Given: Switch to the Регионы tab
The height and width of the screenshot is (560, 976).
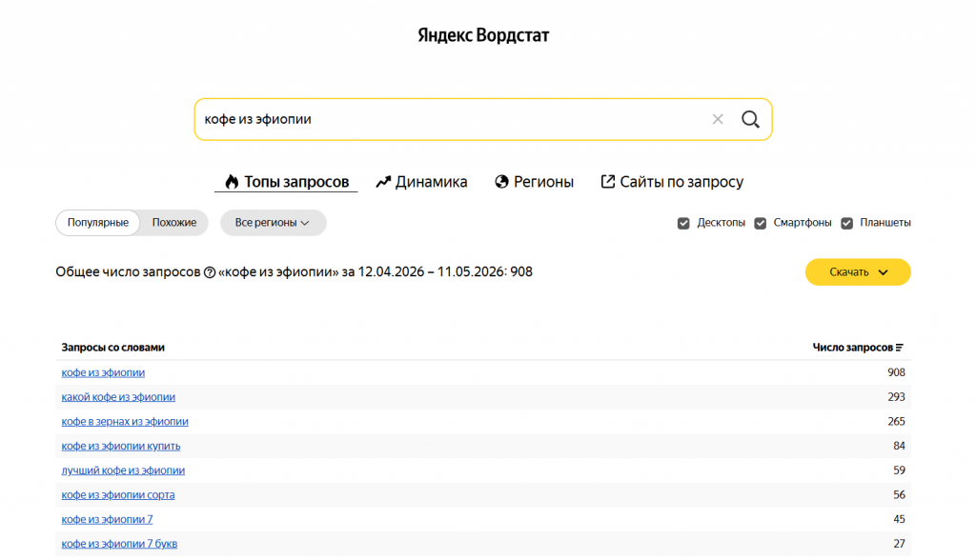Looking at the screenshot, I should click(x=534, y=182).
